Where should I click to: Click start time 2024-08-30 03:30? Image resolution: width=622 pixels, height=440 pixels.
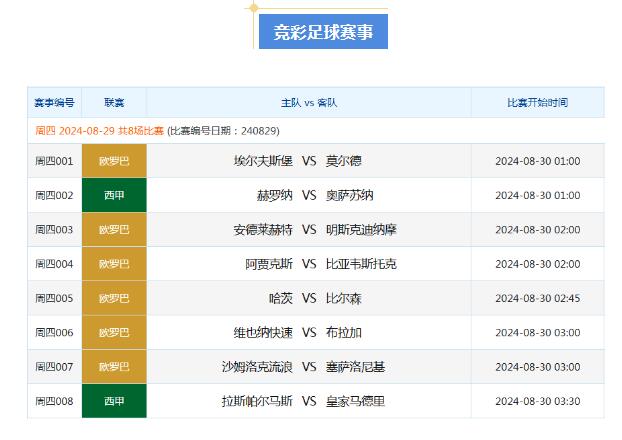[538, 401]
